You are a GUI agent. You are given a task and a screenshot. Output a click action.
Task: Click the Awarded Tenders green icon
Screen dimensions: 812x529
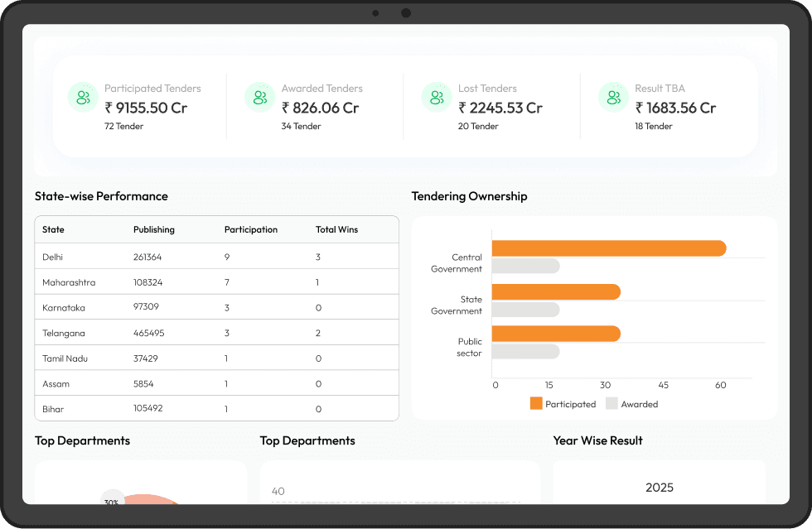point(259,97)
